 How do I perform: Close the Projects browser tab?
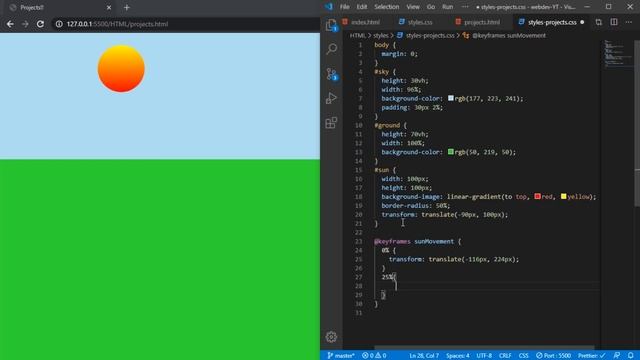(x=109, y=7)
